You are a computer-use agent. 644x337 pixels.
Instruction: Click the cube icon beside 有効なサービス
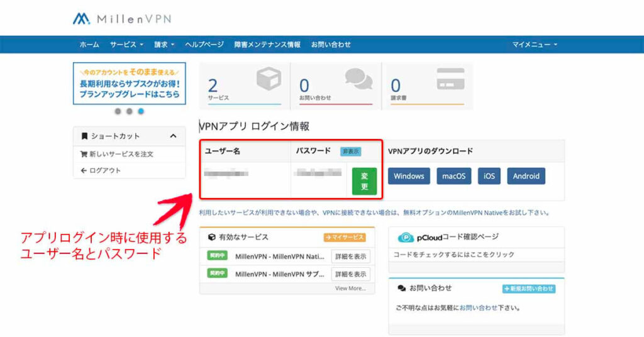(211, 237)
